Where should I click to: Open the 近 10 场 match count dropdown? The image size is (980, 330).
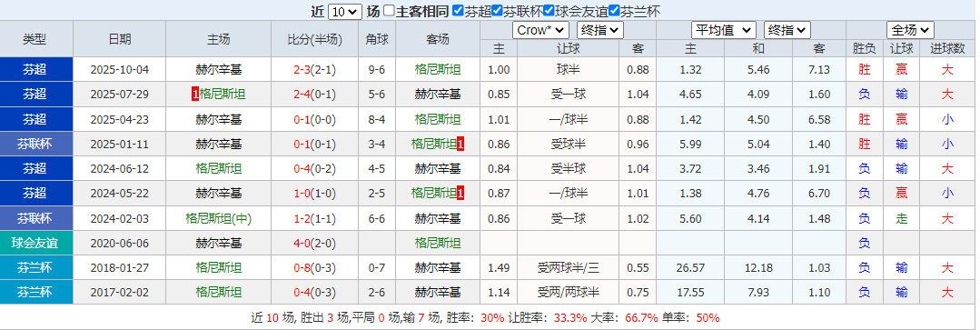pyautogui.click(x=344, y=11)
